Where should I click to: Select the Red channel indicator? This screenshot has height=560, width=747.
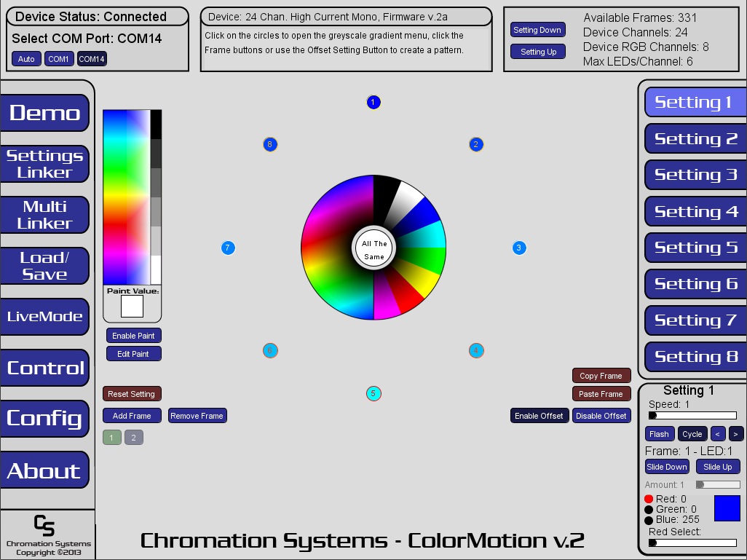point(649,499)
